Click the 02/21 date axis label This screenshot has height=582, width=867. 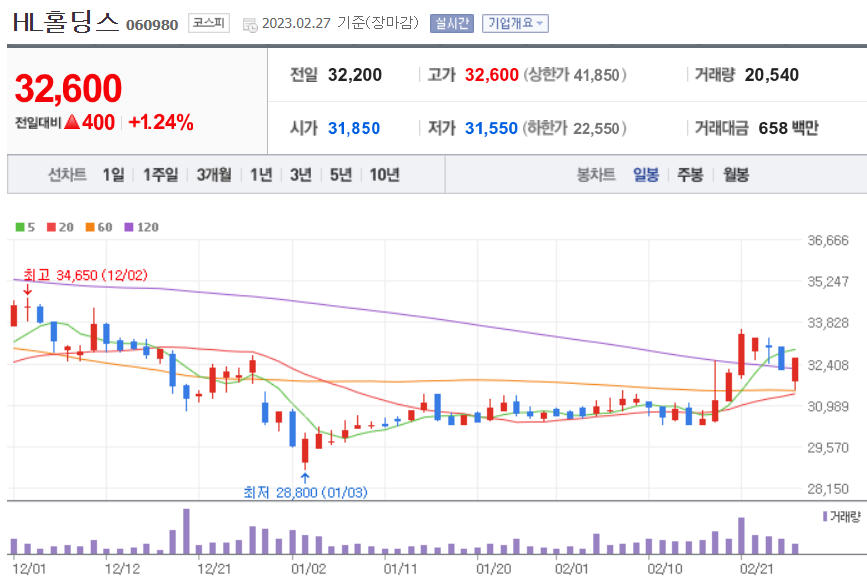tap(757, 569)
